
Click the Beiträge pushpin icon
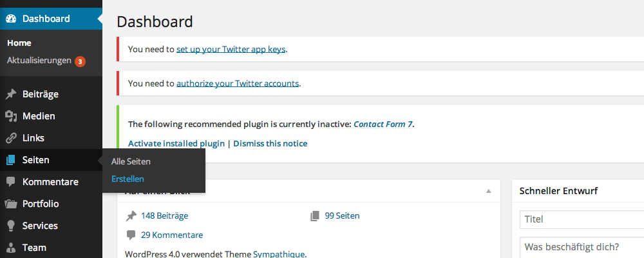[x=11, y=94]
